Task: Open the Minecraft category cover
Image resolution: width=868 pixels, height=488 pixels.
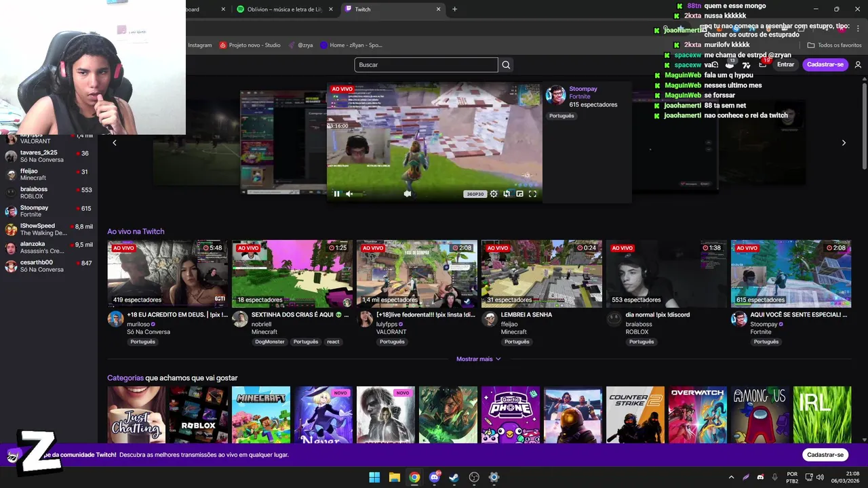Action: [261, 415]
